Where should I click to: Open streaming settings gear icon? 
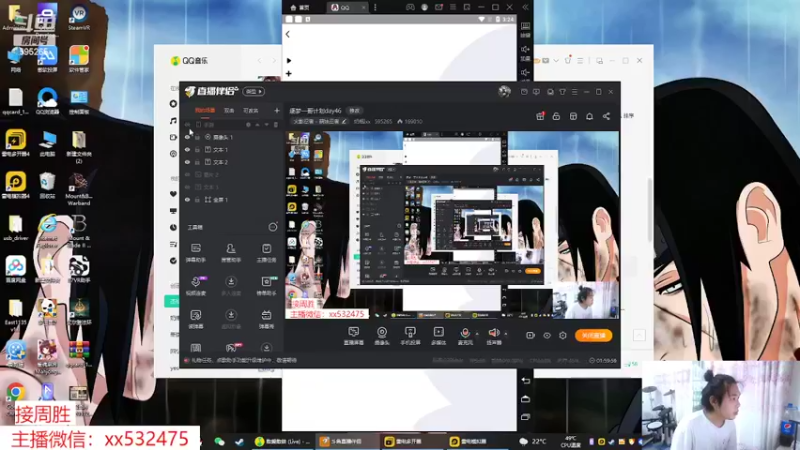(x=563, y=336)
